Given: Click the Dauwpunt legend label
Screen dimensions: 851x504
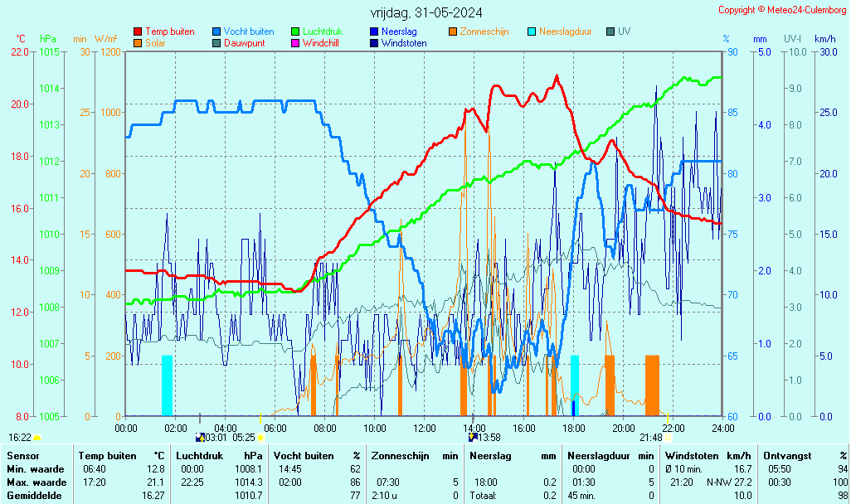Looking at the screenshot, I should tap(245, 42).
